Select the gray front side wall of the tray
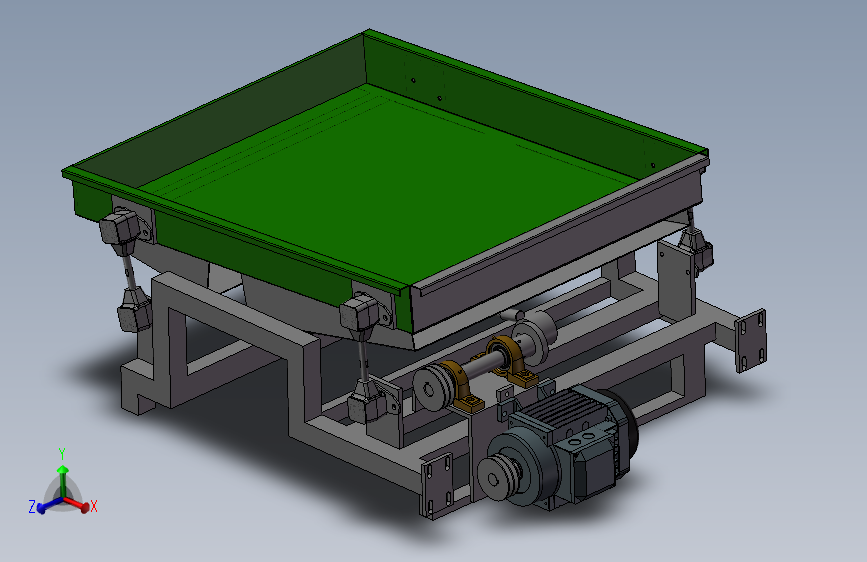The width and height of the screenshot is (867, 562). pyautogui.click(x=558, y=246)
